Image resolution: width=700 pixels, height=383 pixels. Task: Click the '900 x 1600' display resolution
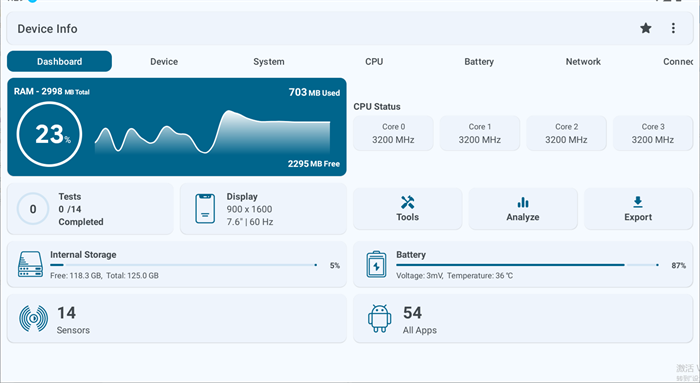pos(249,209)
